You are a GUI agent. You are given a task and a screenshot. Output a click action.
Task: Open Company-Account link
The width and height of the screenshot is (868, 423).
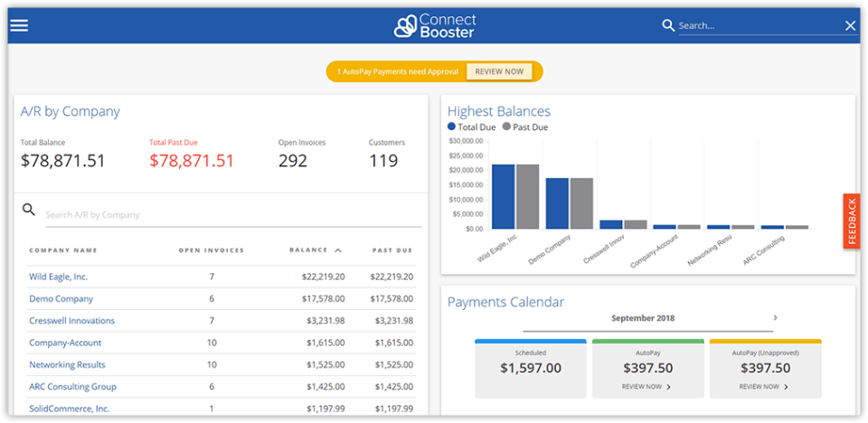pos(65,343)
